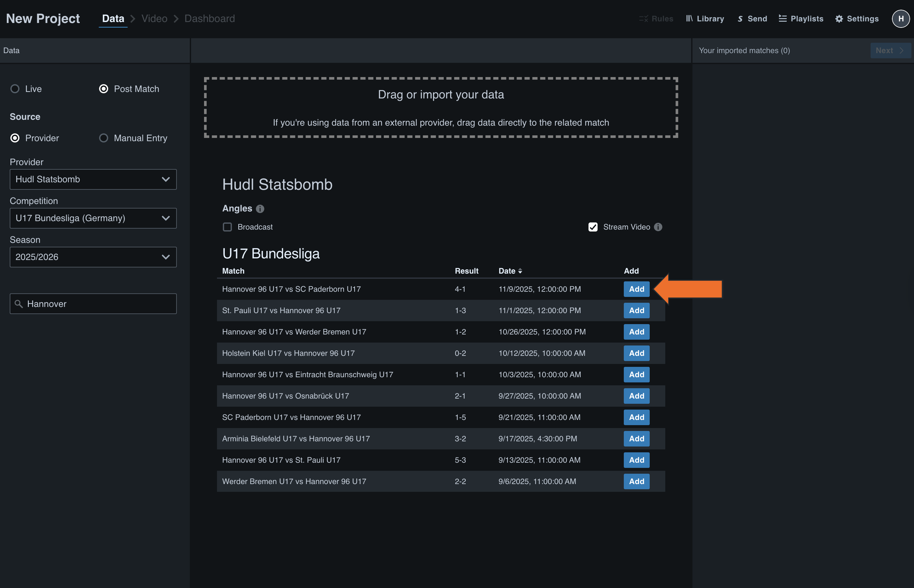
Task: Open the Rules icon in header
Action: coord(644,19)
